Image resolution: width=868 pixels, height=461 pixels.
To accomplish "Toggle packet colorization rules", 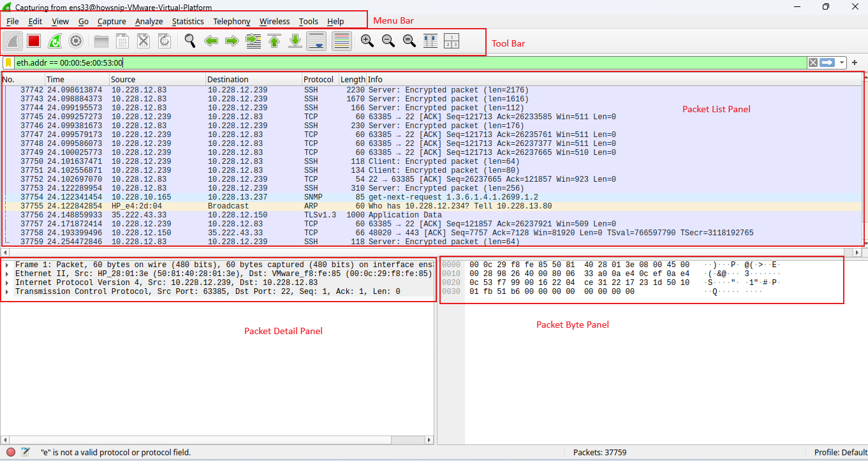I will tap(342, 41).
